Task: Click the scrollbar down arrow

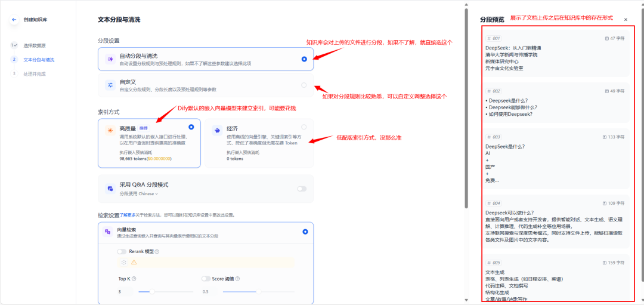Action: [x=466, y=299]
